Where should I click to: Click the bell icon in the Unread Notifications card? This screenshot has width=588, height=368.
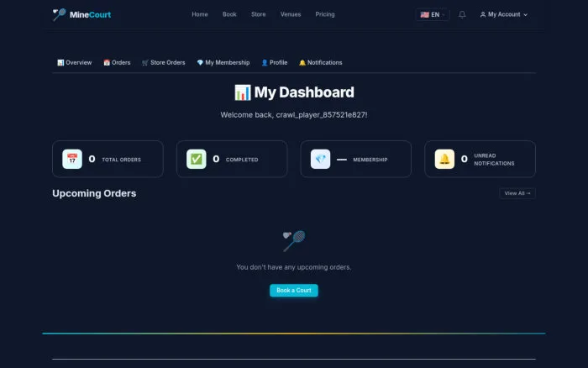pos(444,159)
